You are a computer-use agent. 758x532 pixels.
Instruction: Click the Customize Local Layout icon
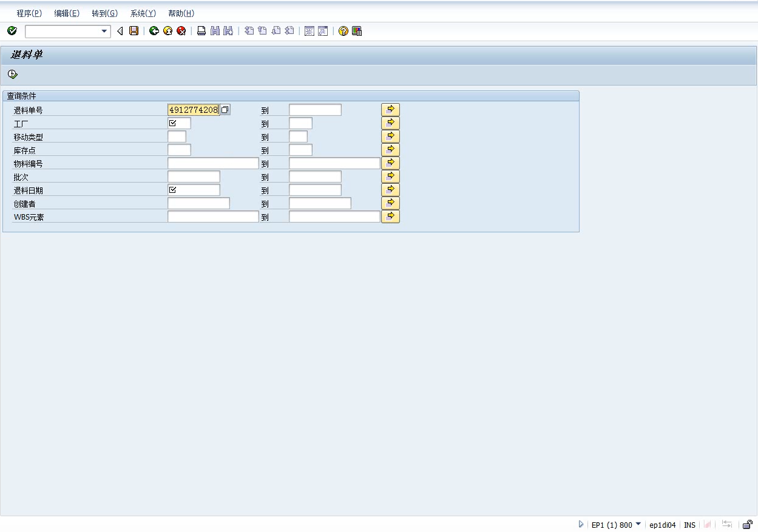point(357,31)
